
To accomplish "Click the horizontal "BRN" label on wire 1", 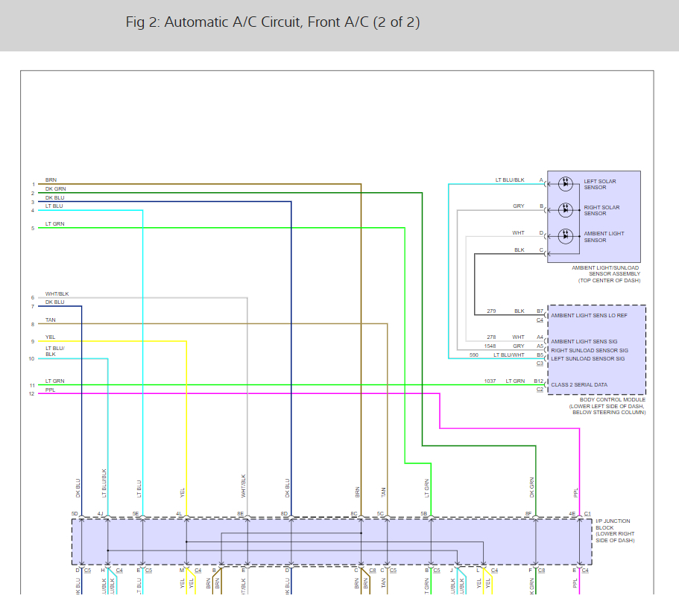I will point(51,180).
